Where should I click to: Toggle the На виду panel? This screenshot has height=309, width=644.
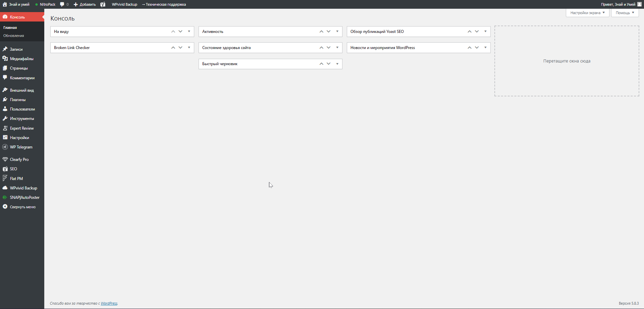coord(189,32)
